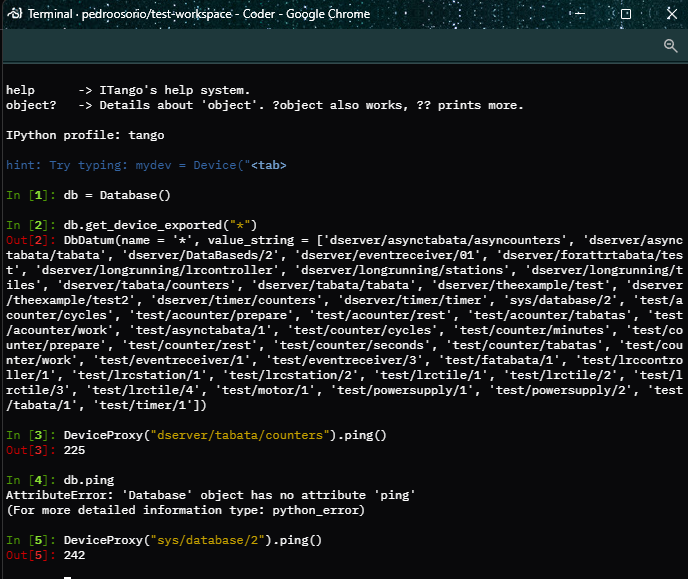This screenshot has height=579, width=688.
Task: Click the terminal cursor at the bottom prompt
Action: pos(67,576)
